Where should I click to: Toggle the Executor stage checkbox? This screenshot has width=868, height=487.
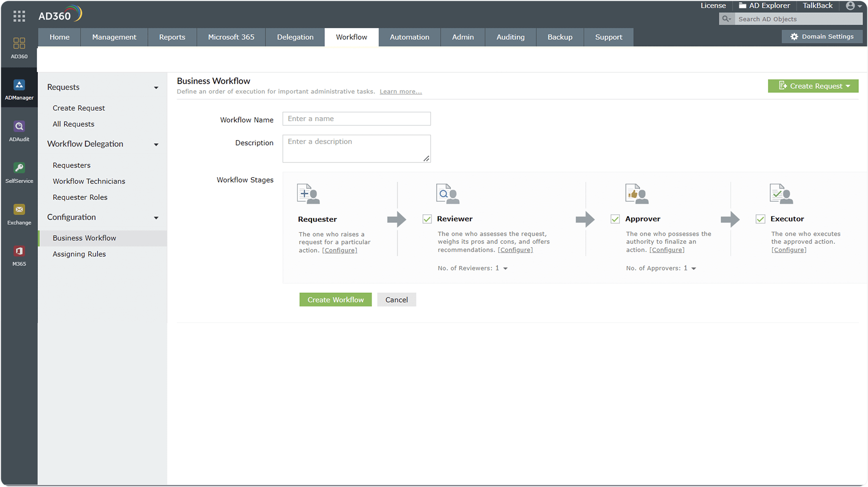[760, 219]
